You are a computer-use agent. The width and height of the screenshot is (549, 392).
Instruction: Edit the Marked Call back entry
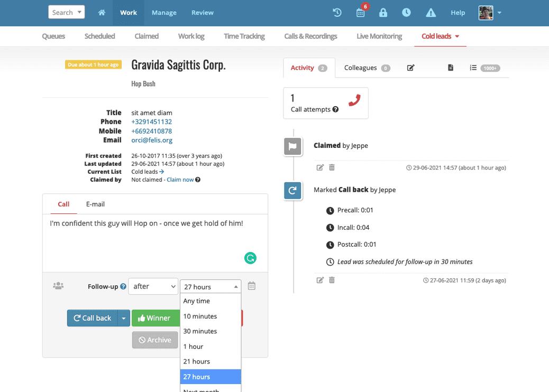[x=320, y=280]
